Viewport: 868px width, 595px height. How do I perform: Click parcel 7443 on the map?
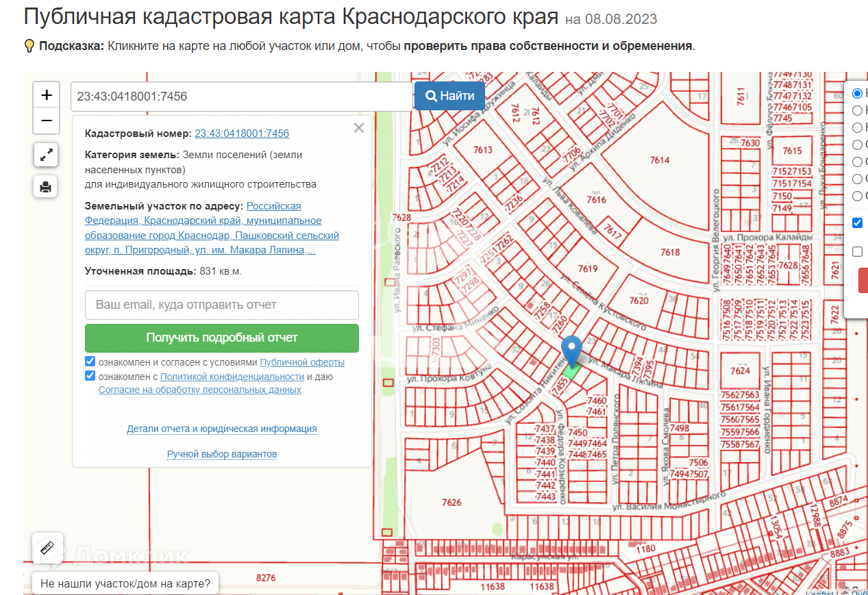(x=545, y=496)
